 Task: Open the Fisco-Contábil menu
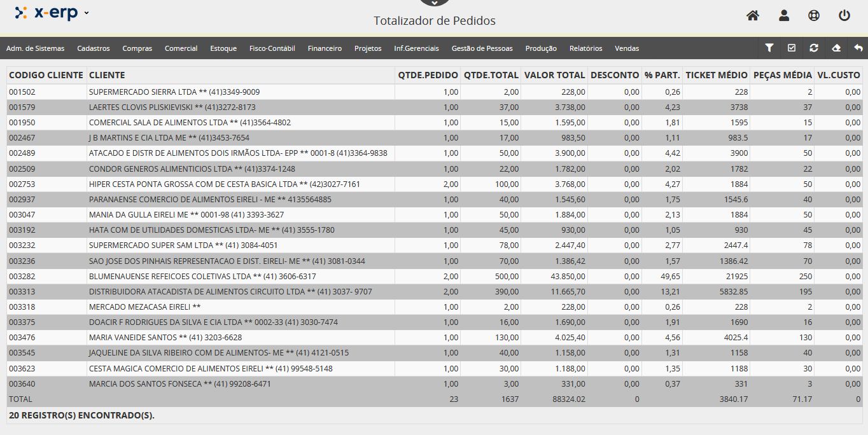click(x=272, y=48)
